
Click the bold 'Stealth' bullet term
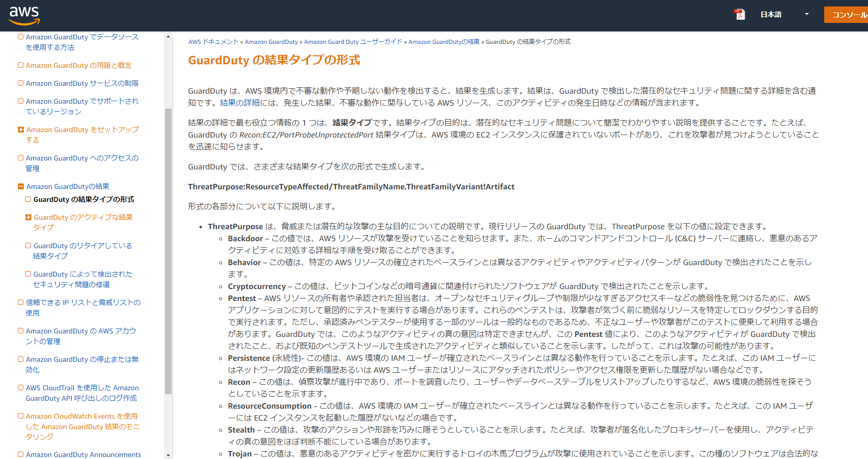coord(241,430)
